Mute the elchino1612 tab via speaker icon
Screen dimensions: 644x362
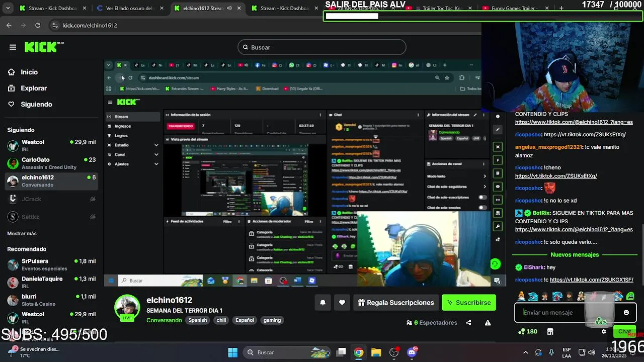tap(229, 9)
